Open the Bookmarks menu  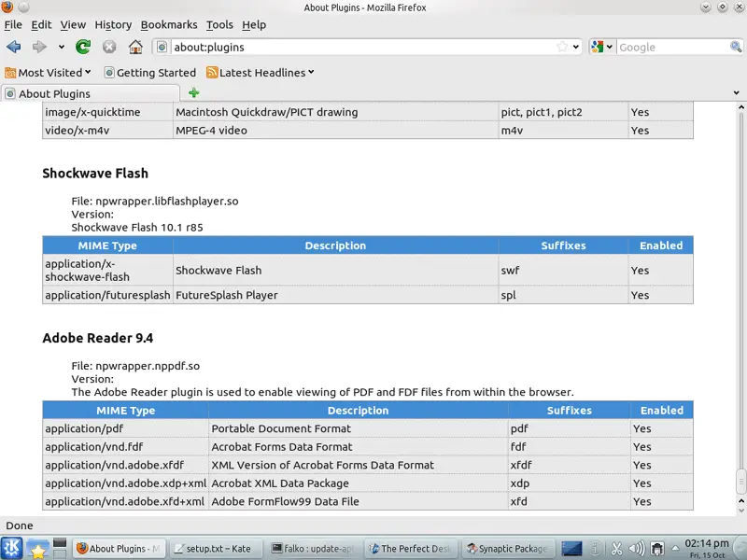tap(169, 25)
